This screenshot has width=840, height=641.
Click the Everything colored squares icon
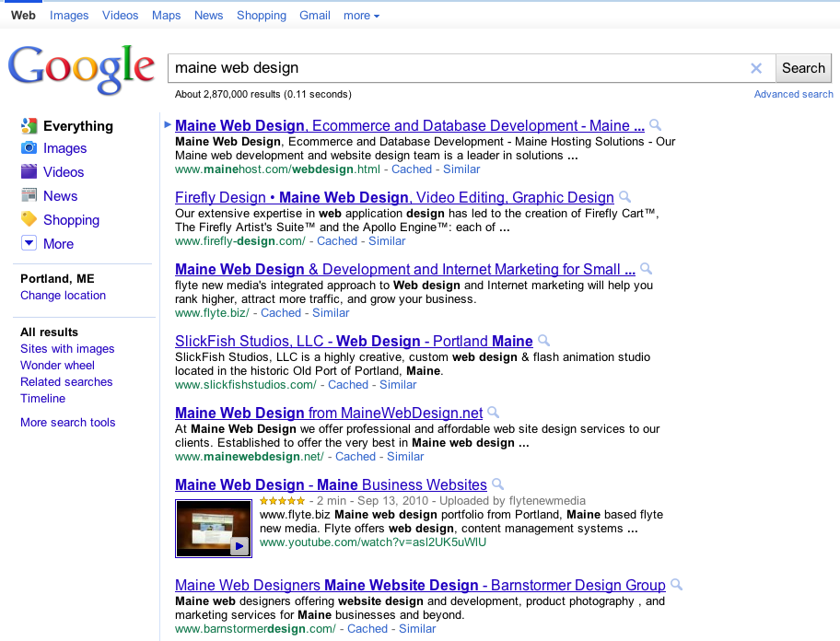tap(29, 126)
